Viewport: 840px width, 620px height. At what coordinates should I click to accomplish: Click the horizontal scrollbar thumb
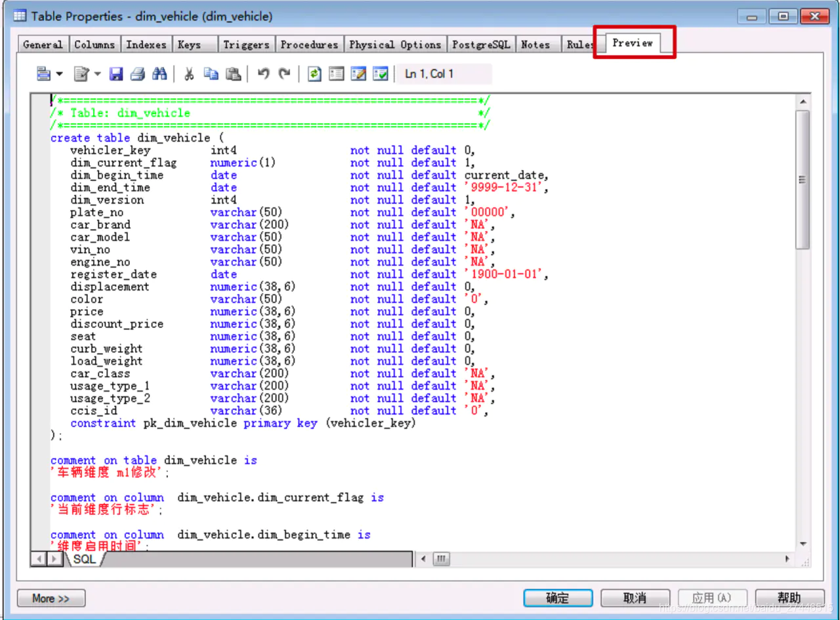coord(442,559)
